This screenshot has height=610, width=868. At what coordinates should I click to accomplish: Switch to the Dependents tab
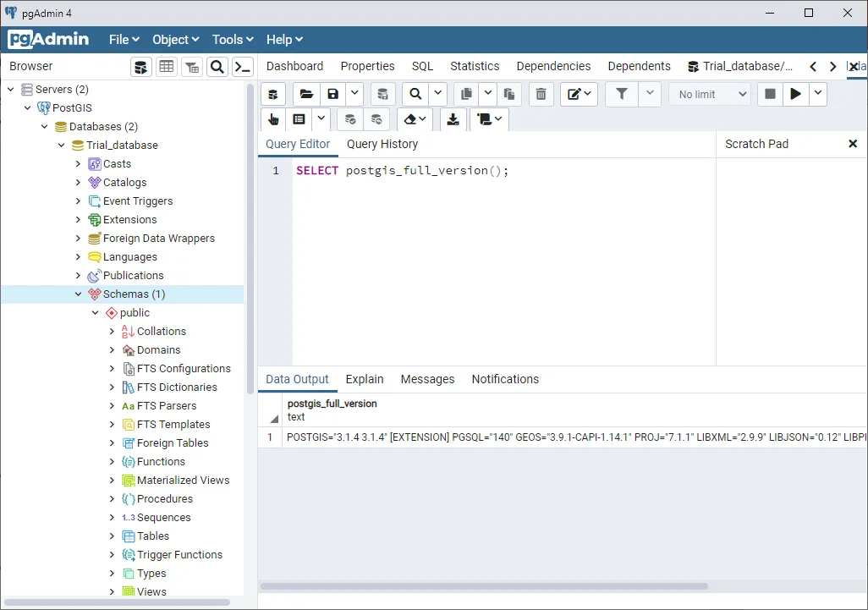point(639,67)
